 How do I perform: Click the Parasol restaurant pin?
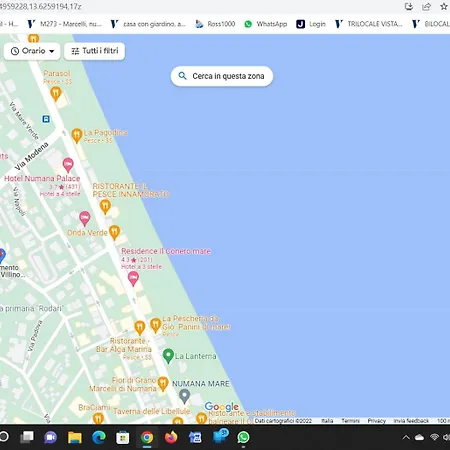coord(56,94)
